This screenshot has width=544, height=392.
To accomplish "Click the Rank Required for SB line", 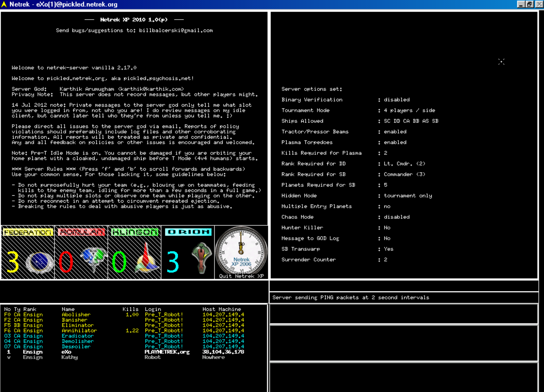I will [x=353, y=174].
